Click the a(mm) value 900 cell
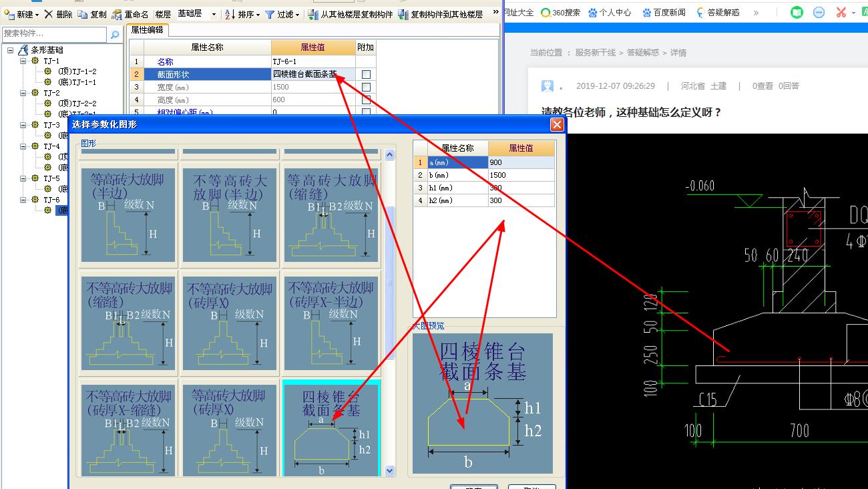Viewport: 868px width, 489px height. tap(521, 162)
